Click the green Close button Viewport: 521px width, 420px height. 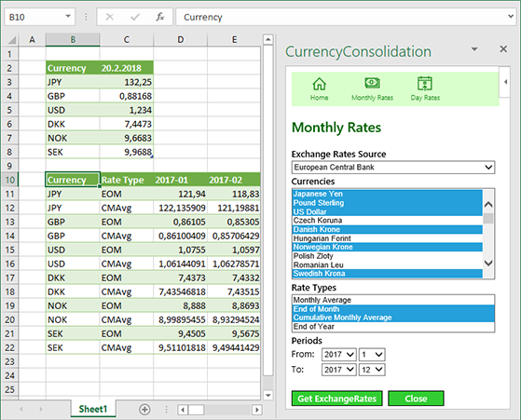pyautogui.click(x=416, y=399)
